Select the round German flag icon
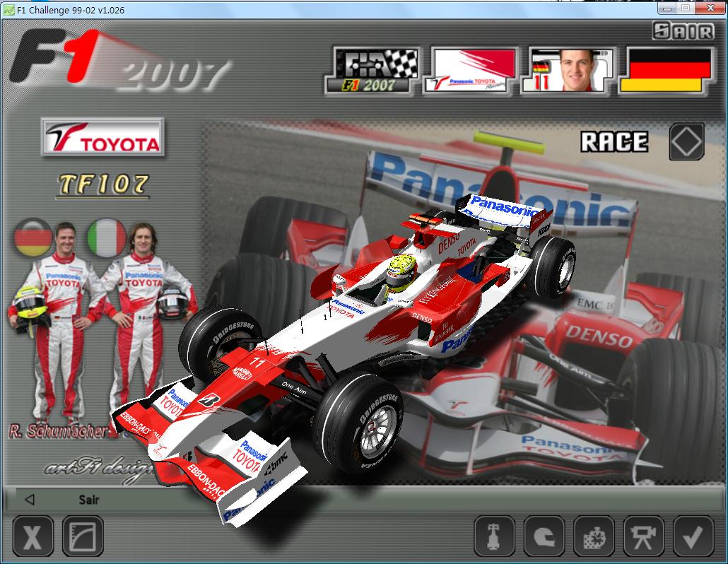Viewport: 728px width, 564px height. point(33,237)
